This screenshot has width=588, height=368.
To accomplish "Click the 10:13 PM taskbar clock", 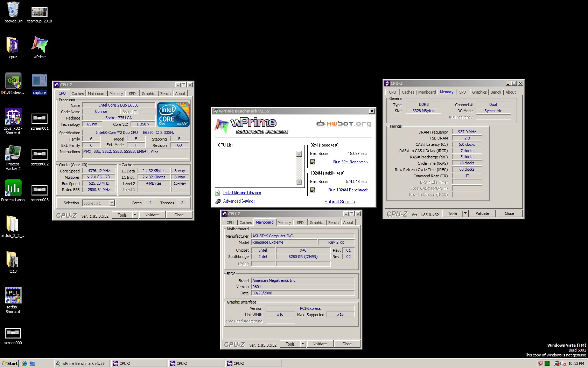I will [576, 363].
